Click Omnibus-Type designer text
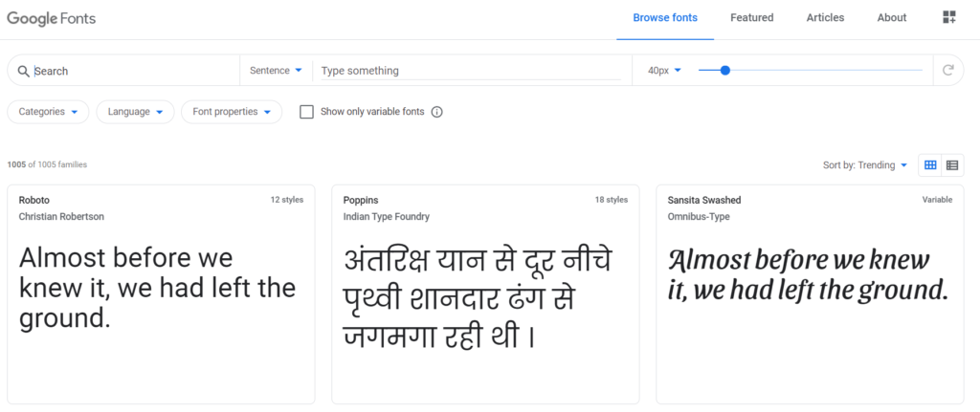 [x=698, y=217]
